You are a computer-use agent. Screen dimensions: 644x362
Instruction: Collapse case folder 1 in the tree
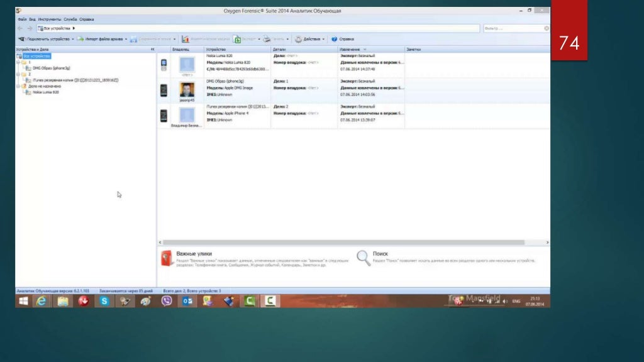(18, 62)
